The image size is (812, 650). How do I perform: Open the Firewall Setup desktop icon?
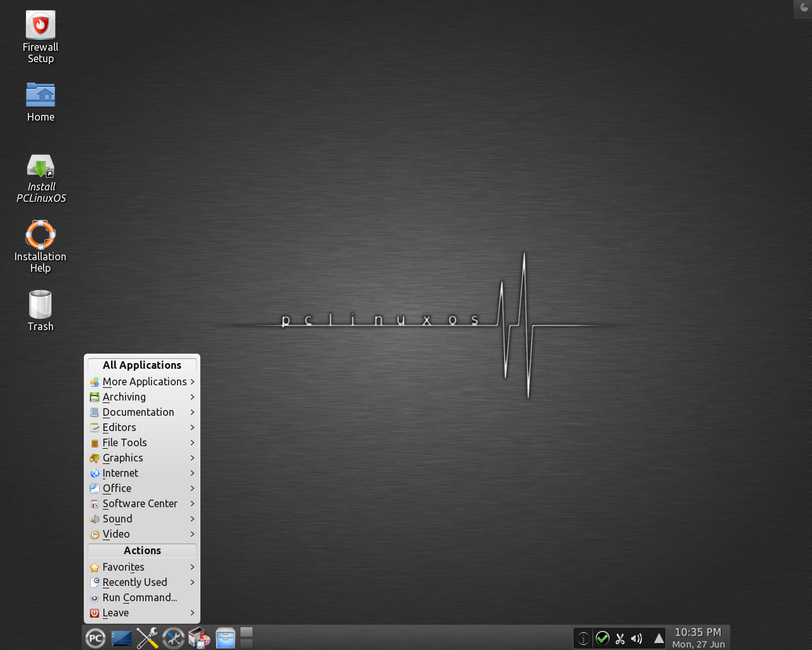(41, 37)
